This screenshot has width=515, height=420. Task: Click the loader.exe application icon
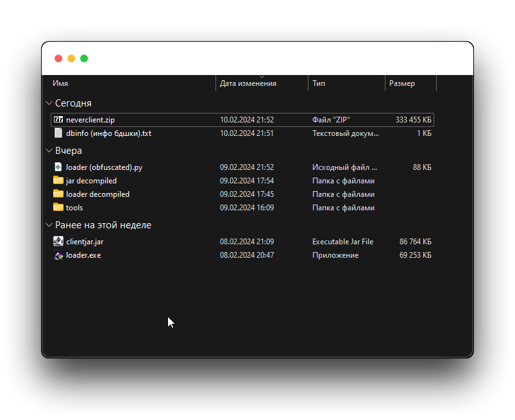point(58,255)
